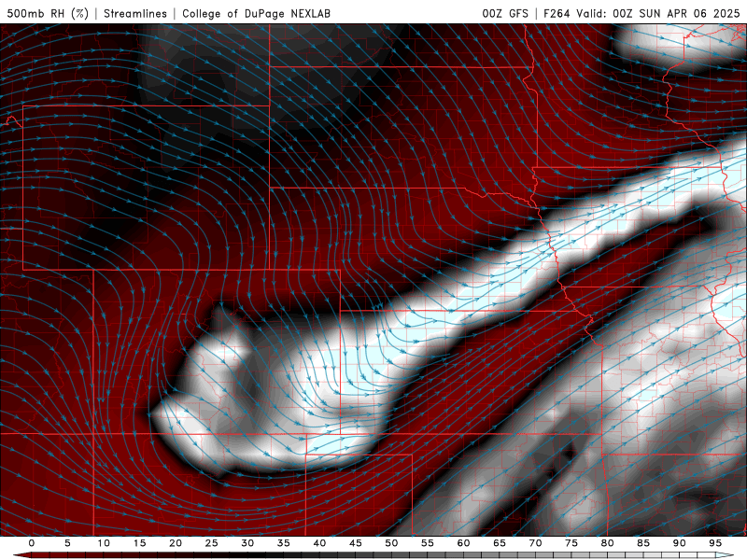Image resolution: width=747 pixels, height=560 pixels.
Task: Click the colorbar label "70"
Action: pos(535,543)
